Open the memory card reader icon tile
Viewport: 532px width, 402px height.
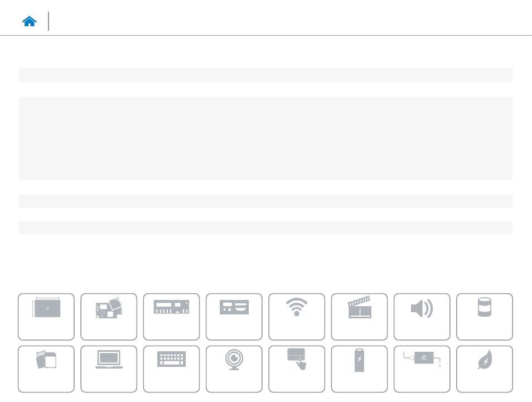(x=46, y=369)
